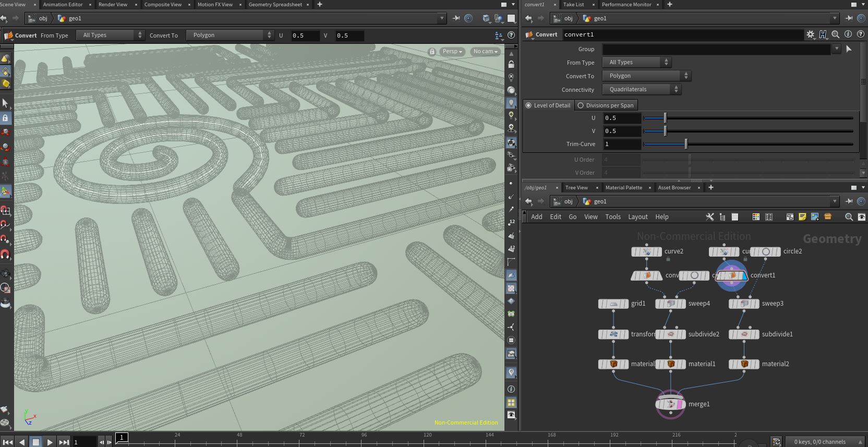Open the Persp viewport menu

pyautogui.click(x=452, y=52)
